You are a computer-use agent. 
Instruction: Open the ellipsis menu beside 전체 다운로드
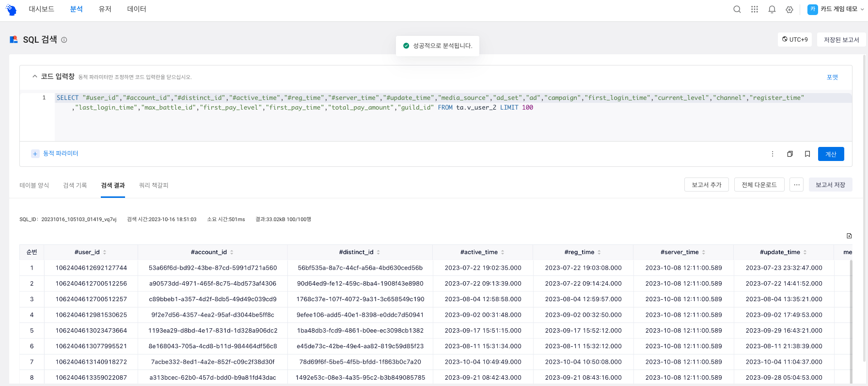(x=796, y=185)
